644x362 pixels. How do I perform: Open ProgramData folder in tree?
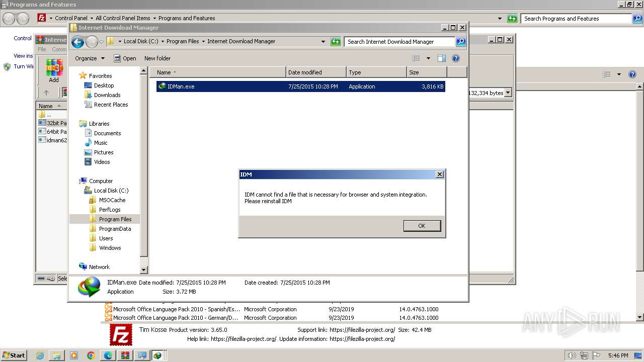pos(115,229)
